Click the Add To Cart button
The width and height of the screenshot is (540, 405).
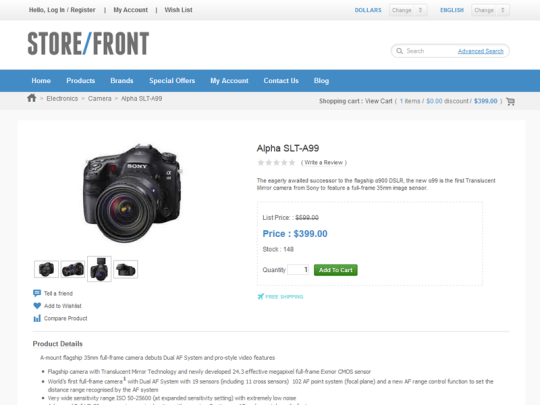(335, 270)
